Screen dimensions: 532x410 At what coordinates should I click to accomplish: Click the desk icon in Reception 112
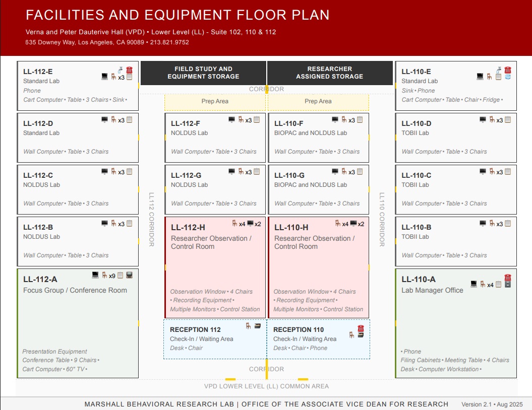click(x=257, y=326)
